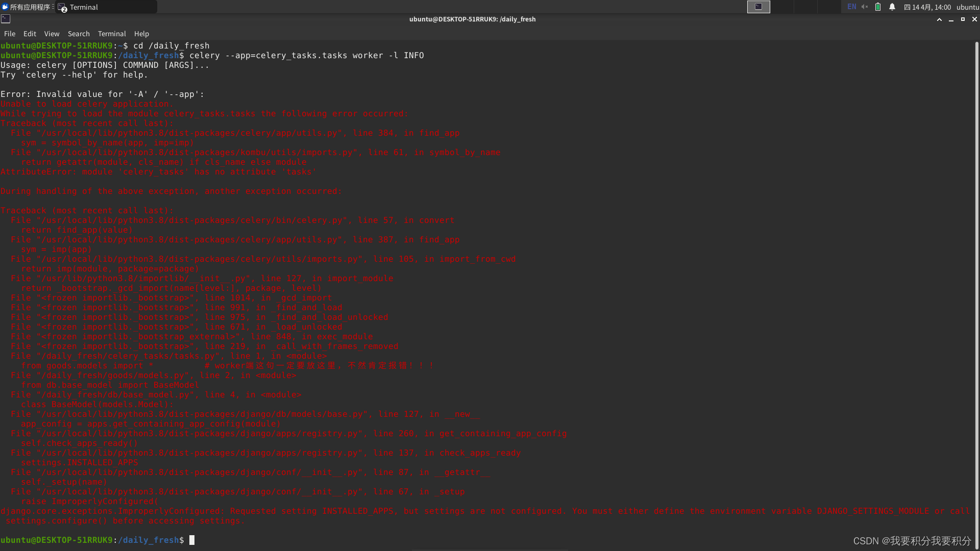Open the ubuntu user session menu
Image resolution: width=980 pixels, height=551 pixels.
click(x=967, y=7)
